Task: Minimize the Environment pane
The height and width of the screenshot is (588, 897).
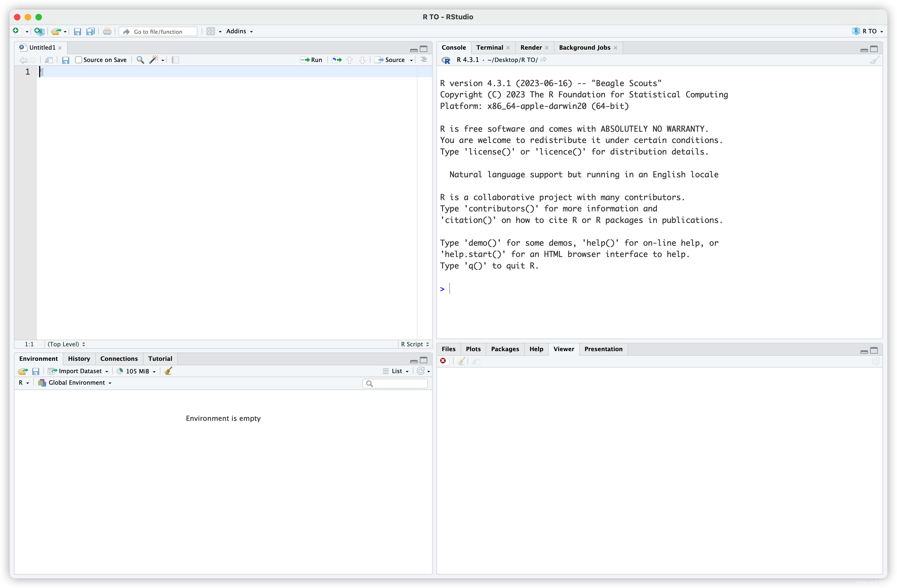Action: coord(413,361)
